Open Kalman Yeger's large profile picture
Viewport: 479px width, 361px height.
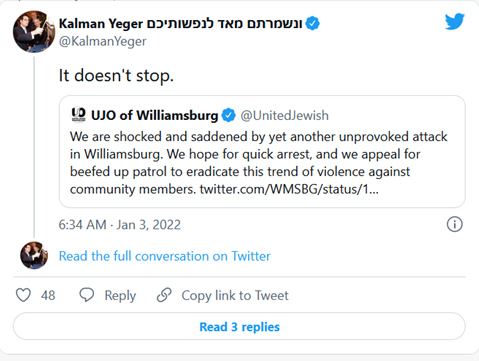pos(34,32)
